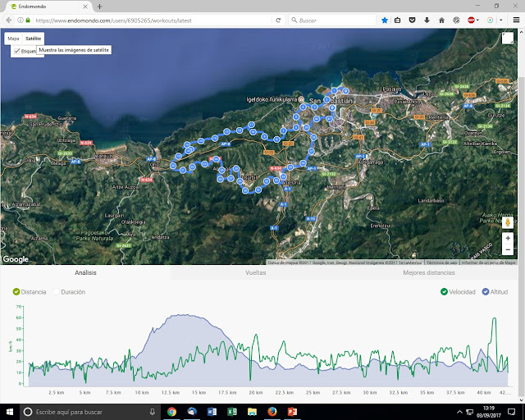This screenshot has width=525, height=420.
Task: Switch to Firefox in the taskbar
Action: coord(272,412)
